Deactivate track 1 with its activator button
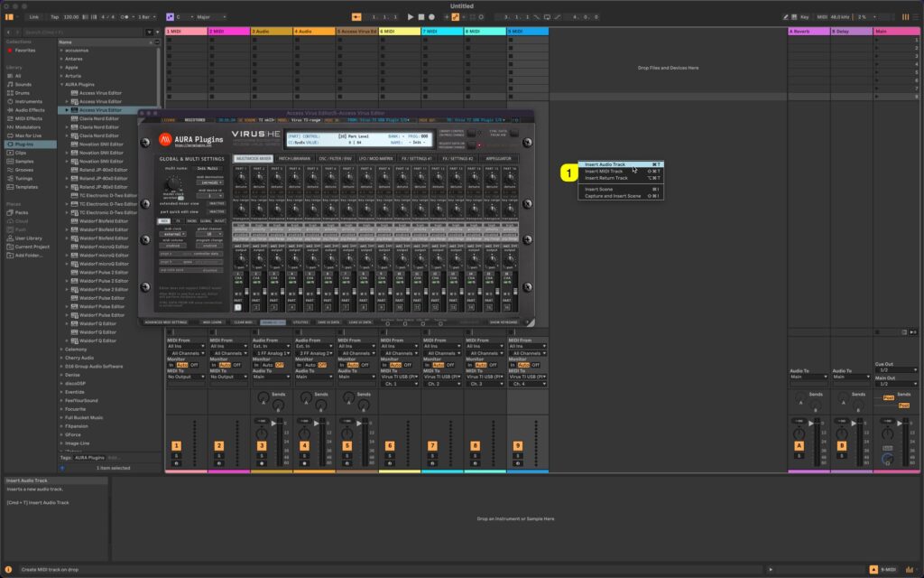Viewport: 924px width, 578px height. click(x=177, y=445)
